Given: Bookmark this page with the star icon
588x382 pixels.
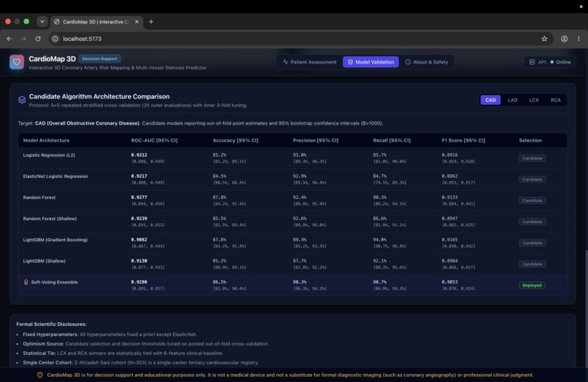Looking at the screenshot, I should click(x=544, y=39).
